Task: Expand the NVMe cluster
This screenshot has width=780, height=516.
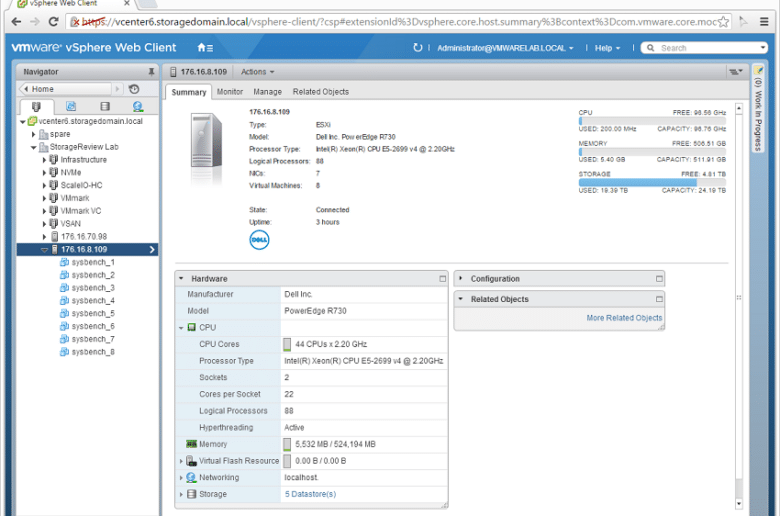Action: (44, 173)
